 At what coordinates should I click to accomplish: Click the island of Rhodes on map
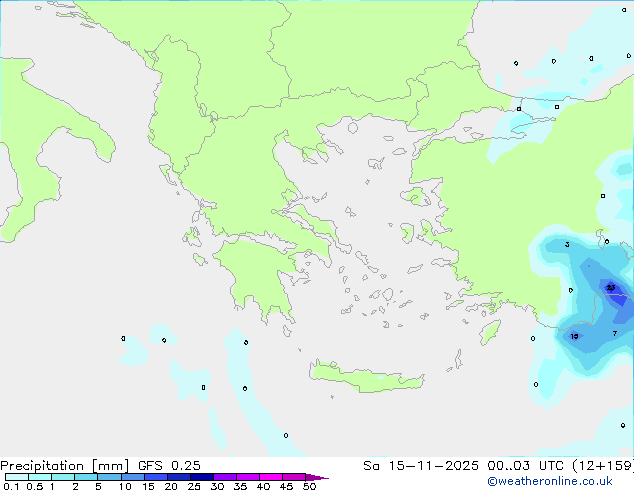pos(490,332)
